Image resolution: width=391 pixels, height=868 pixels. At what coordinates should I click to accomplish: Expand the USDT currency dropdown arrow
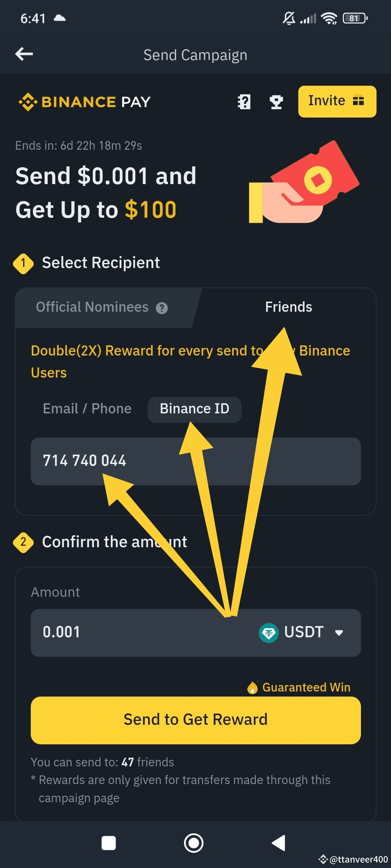[339, 633]
